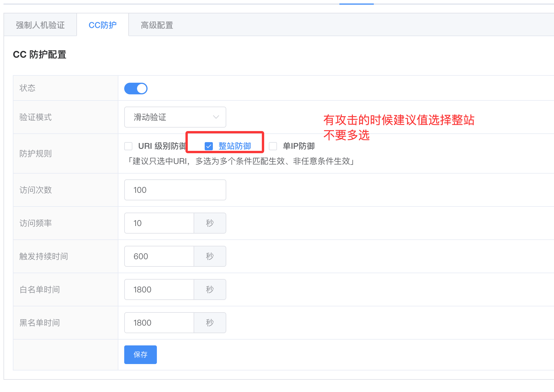
Task: Tick the 单IP防御 checkbox
Action: click(x=273, y=146)
